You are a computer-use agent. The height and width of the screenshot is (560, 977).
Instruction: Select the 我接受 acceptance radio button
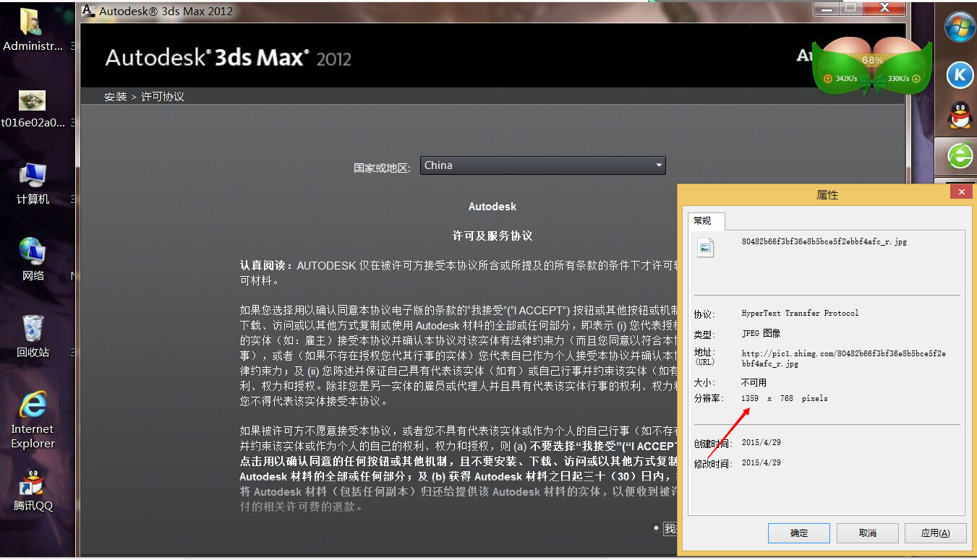coord(656,528)
